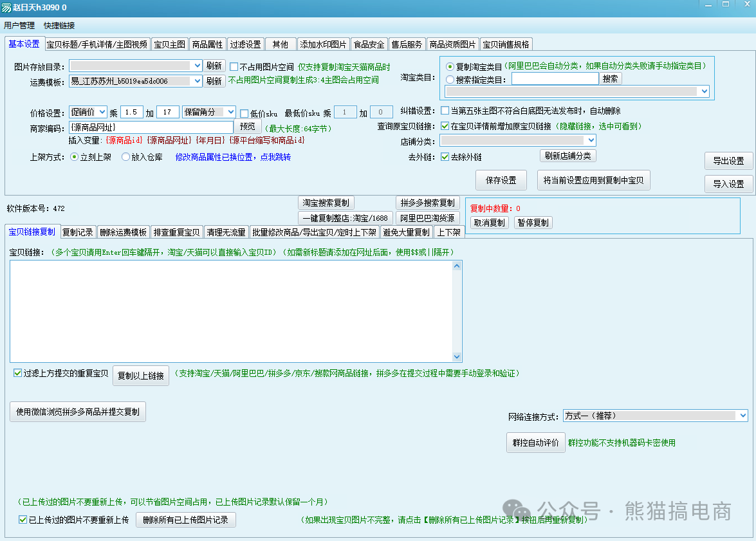Uncheck the 去除外链 checkbox
Viewport: 756px width, 541px height.
445,157
